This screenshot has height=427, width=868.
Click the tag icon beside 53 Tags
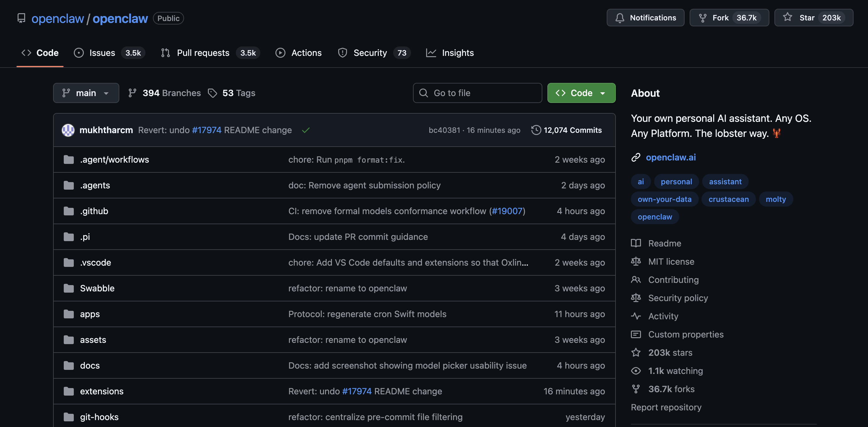tap(213, 93)
